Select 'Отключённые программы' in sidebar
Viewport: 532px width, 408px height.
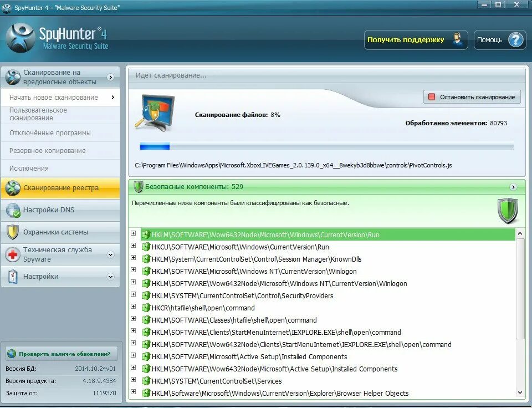coord(60,132)
